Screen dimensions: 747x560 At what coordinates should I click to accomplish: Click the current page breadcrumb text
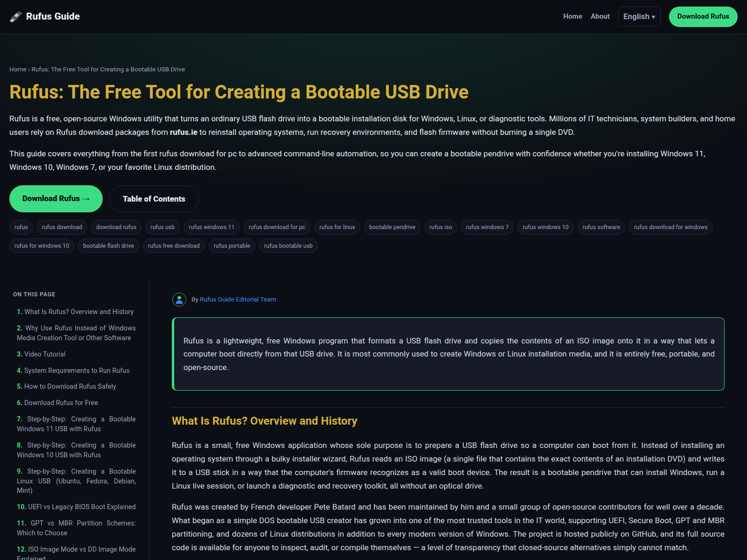[108, 70]
